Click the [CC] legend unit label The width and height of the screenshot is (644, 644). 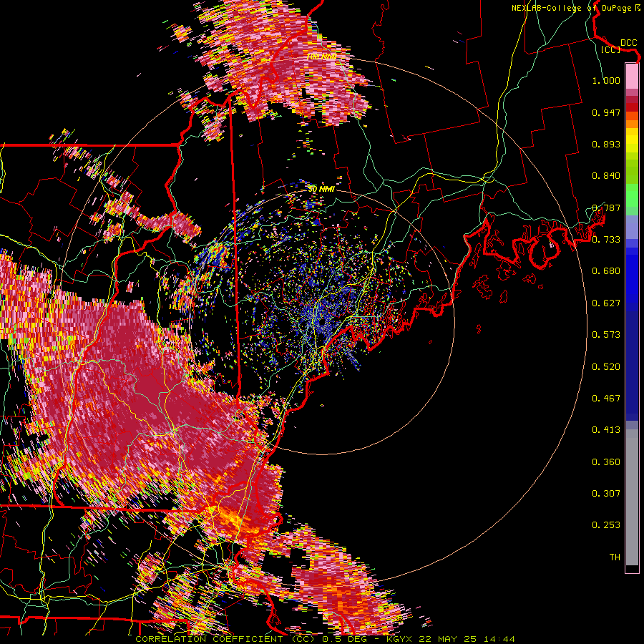(610, 49)
